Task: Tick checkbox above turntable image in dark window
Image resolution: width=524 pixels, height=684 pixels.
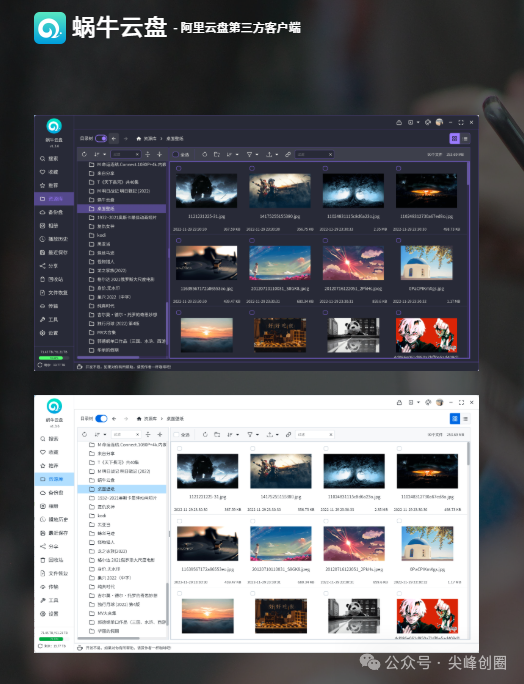Action: point(178,240)
